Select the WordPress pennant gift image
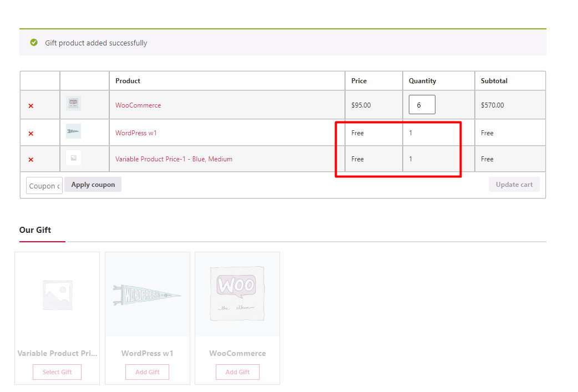 (148, 295)
